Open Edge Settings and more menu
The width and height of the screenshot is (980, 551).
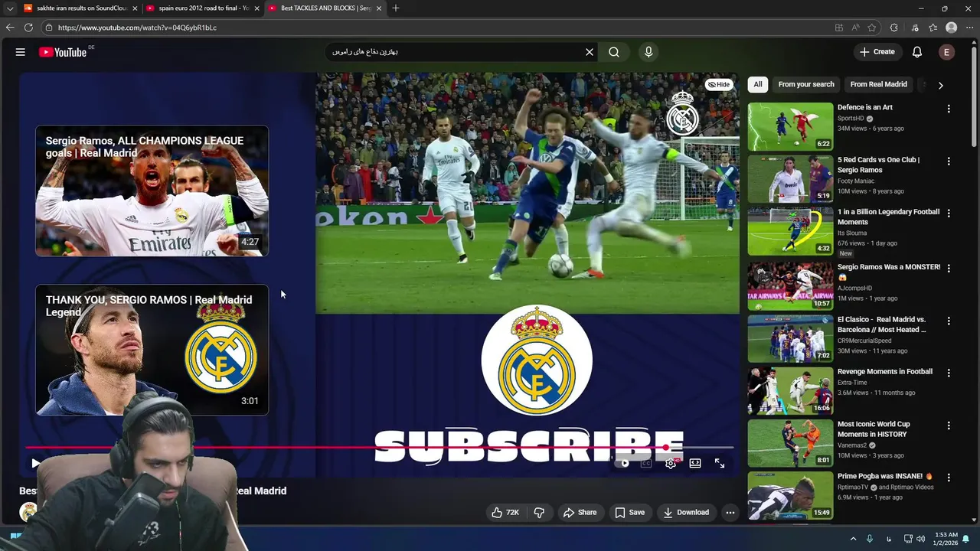click(970, 28)
